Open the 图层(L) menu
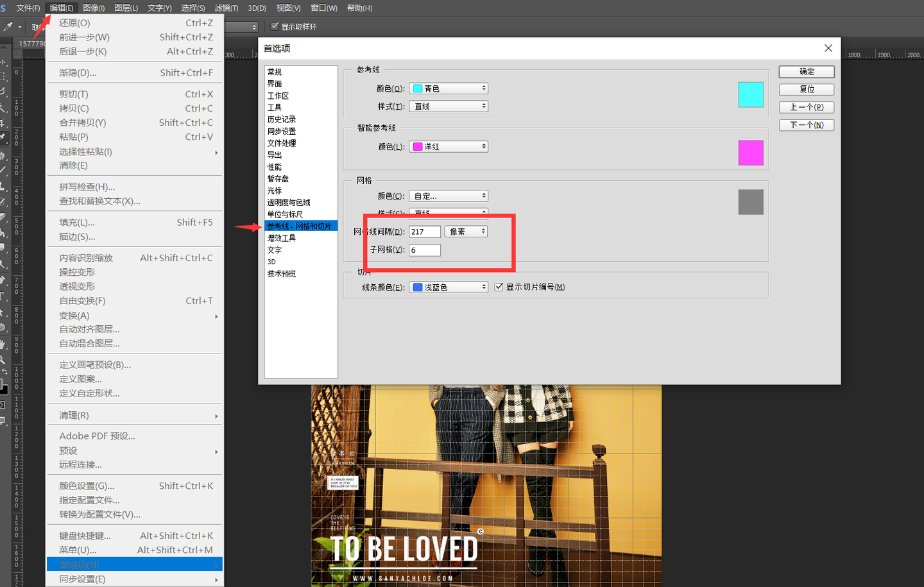924x587 pixels. click(126, 8)
